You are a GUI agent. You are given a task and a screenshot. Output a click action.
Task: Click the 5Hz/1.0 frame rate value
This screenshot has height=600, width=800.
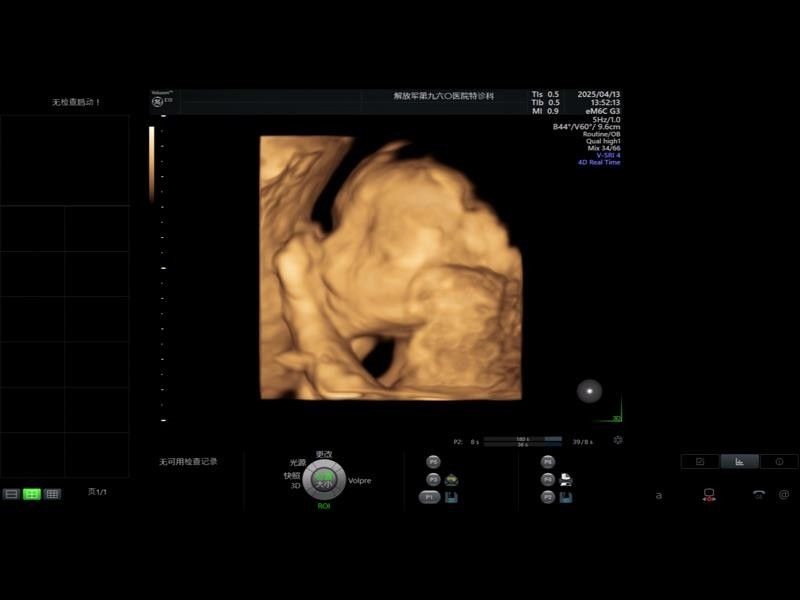point(606,119)
